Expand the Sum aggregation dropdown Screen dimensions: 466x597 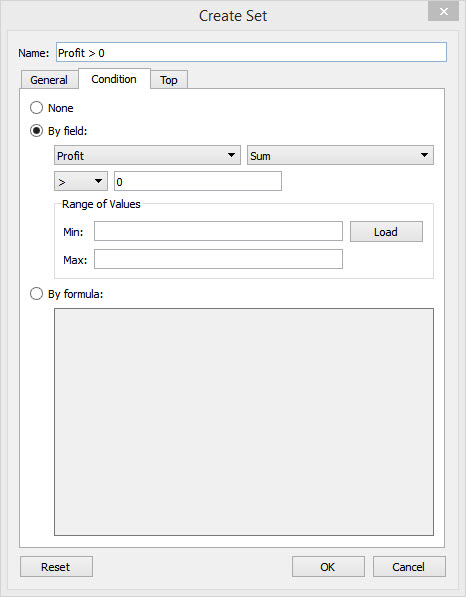tap(340, 155)
